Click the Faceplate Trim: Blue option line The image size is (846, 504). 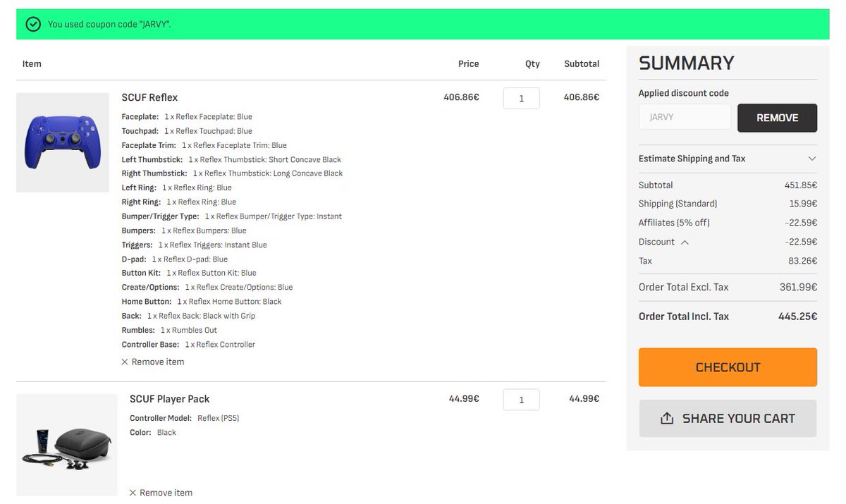204,145
